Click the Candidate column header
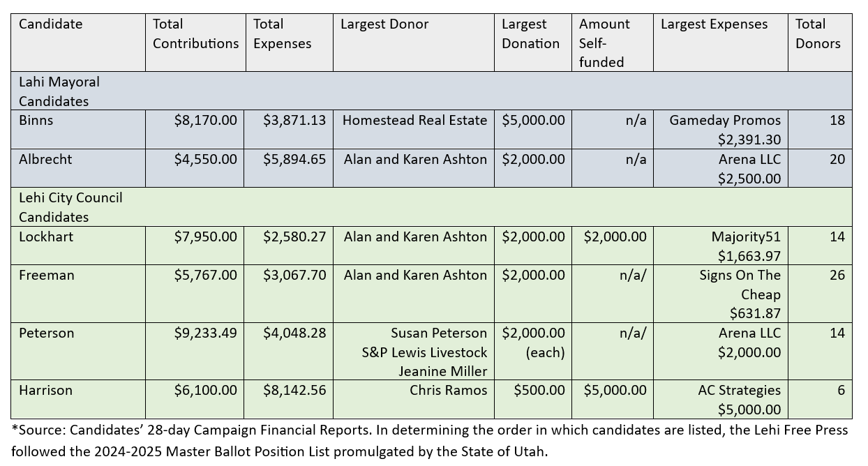Screen dimensions: 868x466 pyautogui.click(x=50, y=24)
